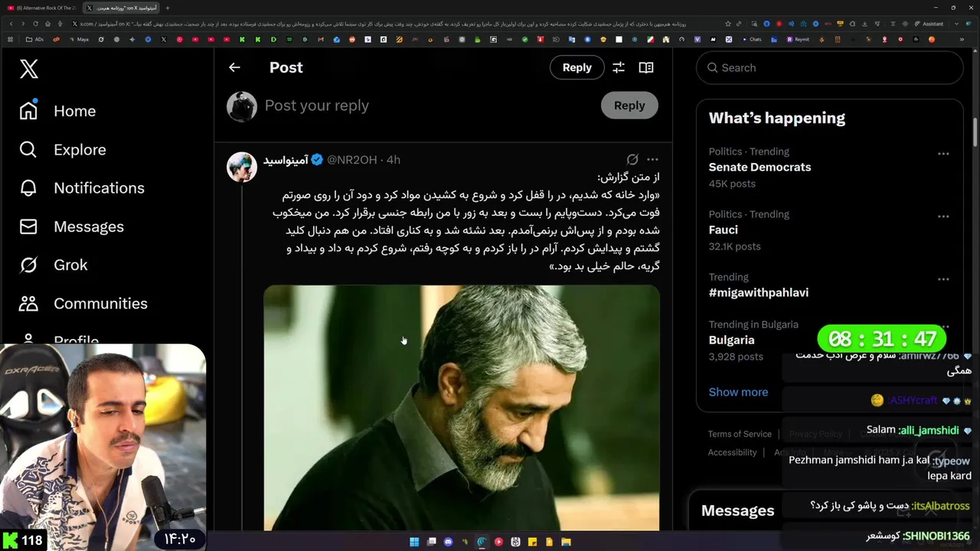Open the Windows Start button

[414, 542]
